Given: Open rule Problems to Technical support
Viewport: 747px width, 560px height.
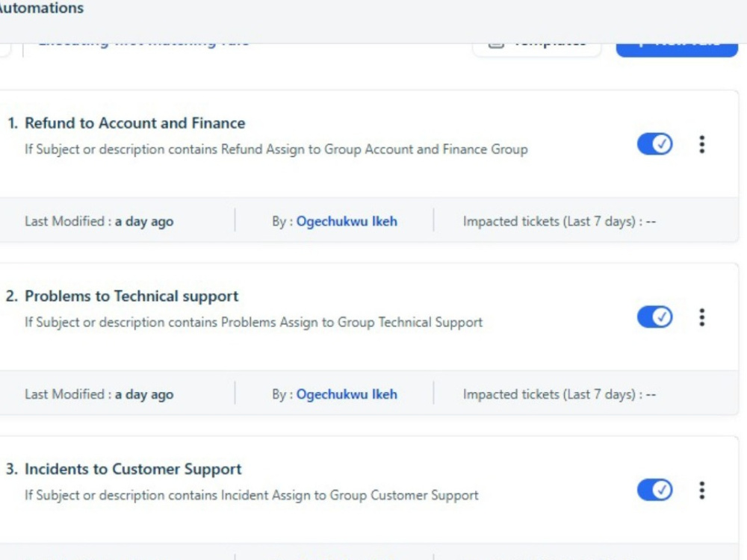Looking at the screenshot, I should pos(131,296).
